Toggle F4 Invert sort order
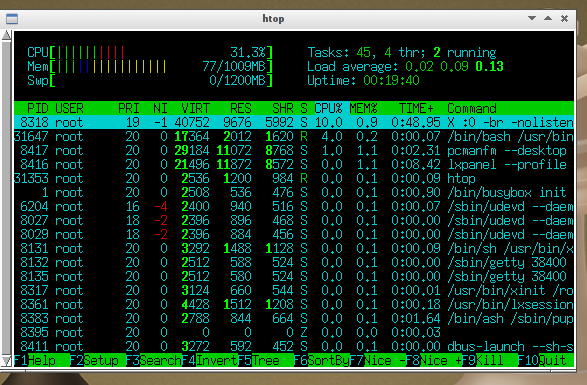Viewport: 587px width, 385px height. [210, 361]
